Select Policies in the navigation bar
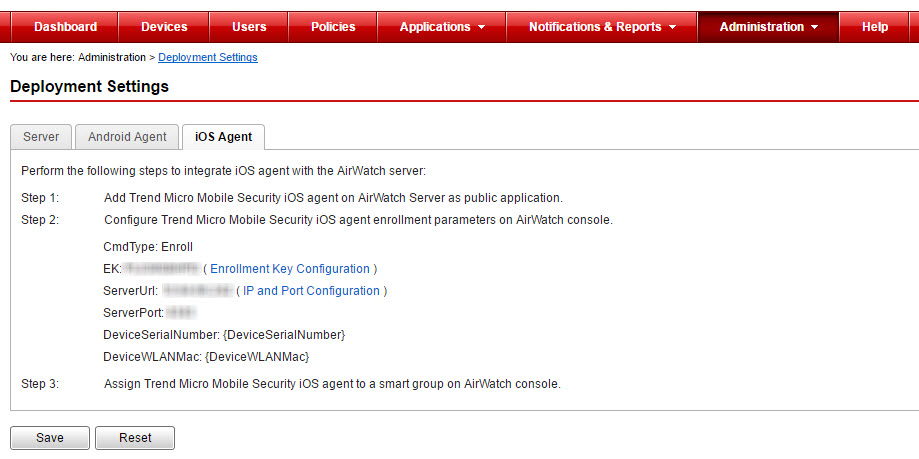This screenshot has height=459, width=919. [x=333, y=27]
